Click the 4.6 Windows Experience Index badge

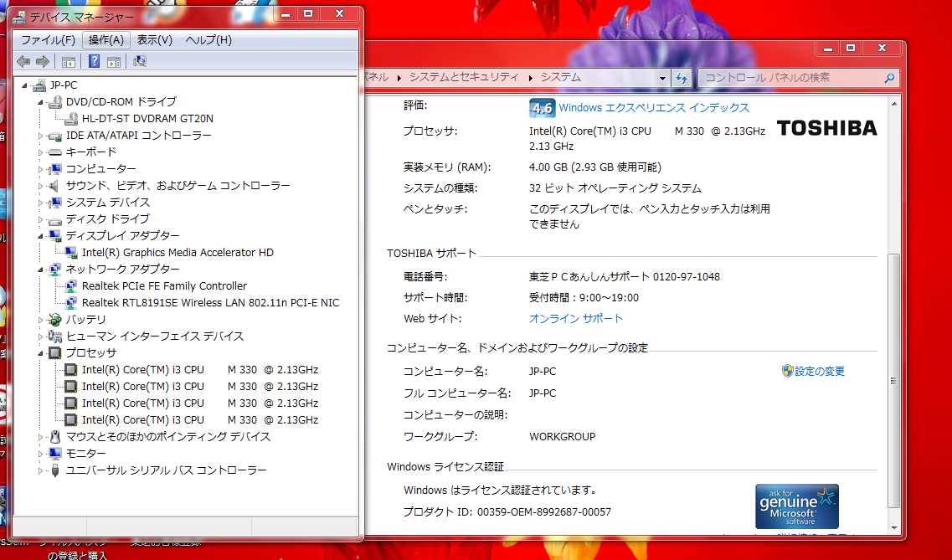[x=542, y=108]
